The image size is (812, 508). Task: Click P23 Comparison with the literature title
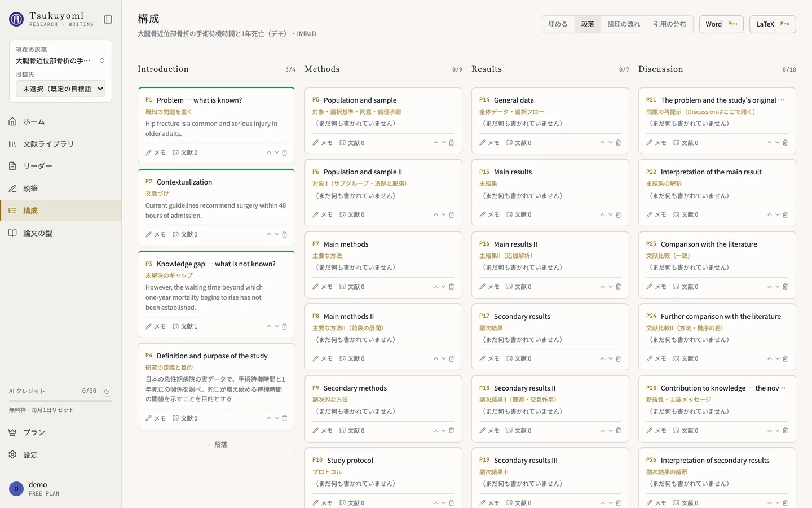(709, 244)
